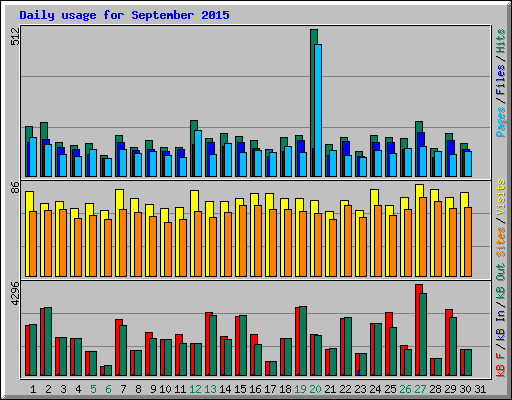512x400 pixels.
Task: Click the 86 scale value label
Action: [x=15, y=187]
